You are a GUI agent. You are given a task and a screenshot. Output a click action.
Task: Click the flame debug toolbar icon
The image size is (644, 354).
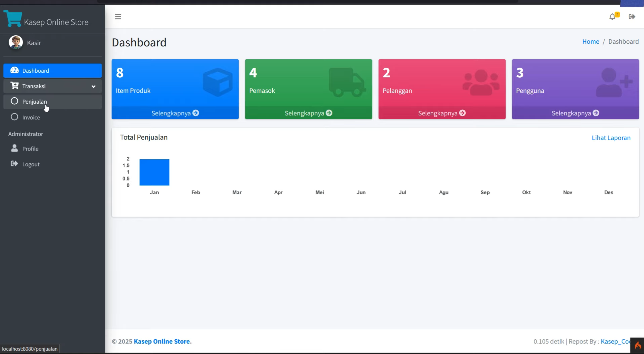[637, 345]
